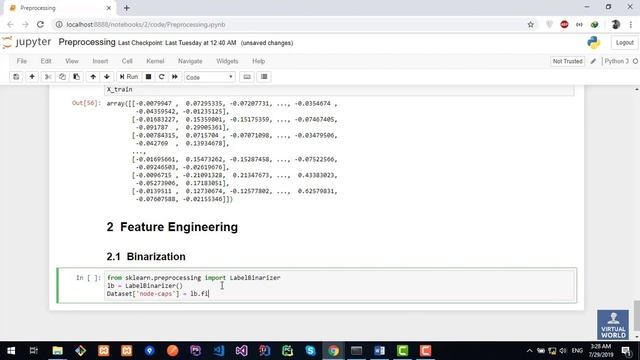Open Microsoft Word from the taskbar

coord(380,351)
